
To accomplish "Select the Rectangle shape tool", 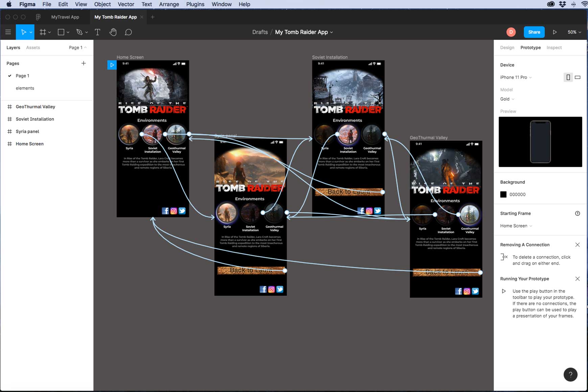I will pos(61,32).
